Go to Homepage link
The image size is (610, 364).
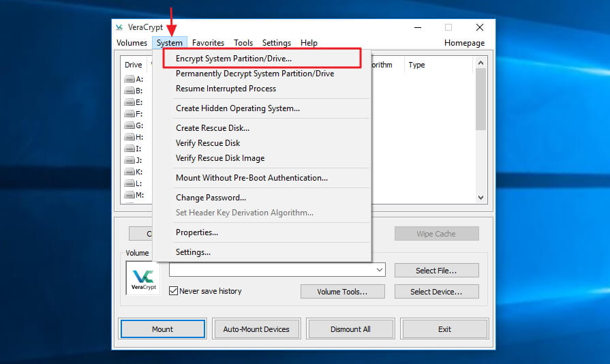coord(465,43)
